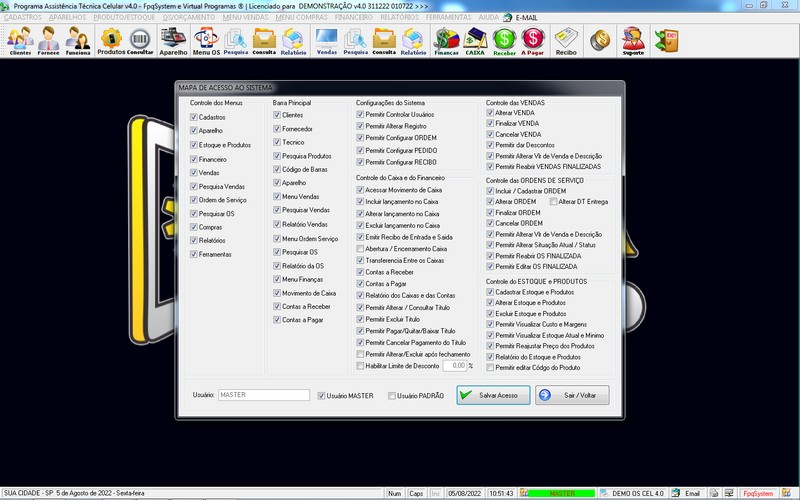Open the Suporte toolbar icon
Image resolution: width=800 pixels, height=500 pixels.
click(632, 40)
